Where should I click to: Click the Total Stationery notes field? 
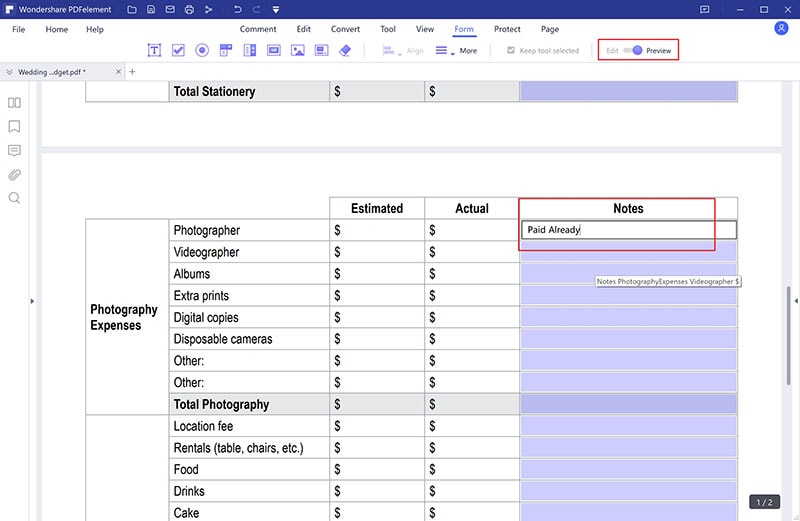point(629,91)
